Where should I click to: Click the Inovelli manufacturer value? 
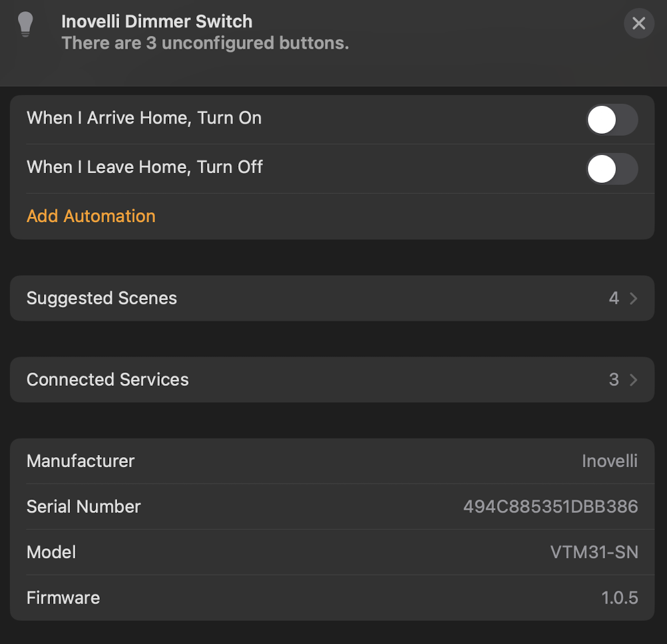(609, 461)
